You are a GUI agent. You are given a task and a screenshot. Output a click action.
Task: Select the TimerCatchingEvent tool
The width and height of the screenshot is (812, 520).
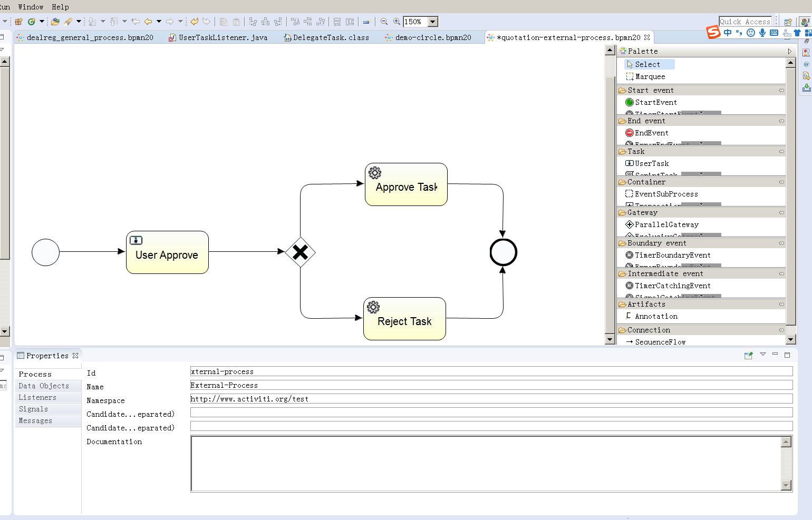pyautogui.click(x=672, y=286)
